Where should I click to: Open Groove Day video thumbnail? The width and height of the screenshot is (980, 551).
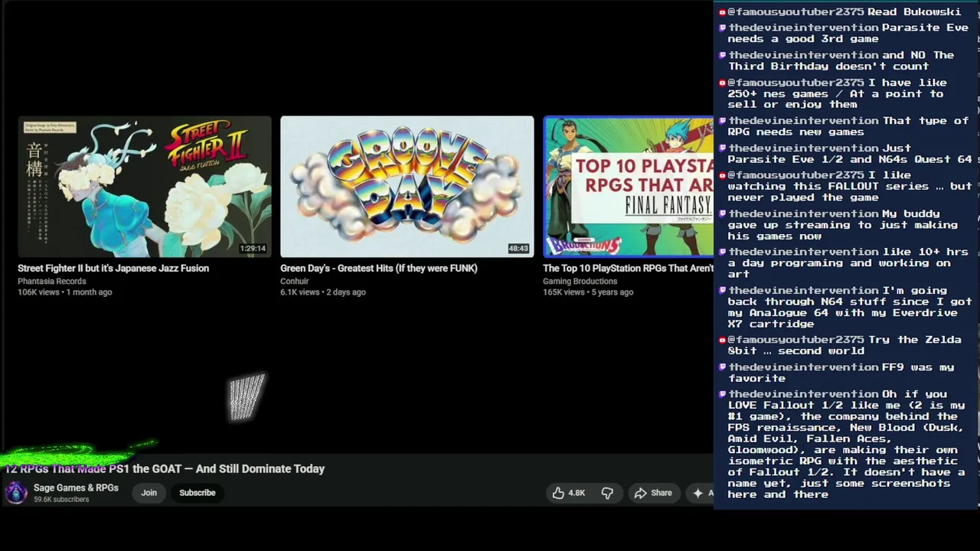pyautogui.click(x=407, y=187)
